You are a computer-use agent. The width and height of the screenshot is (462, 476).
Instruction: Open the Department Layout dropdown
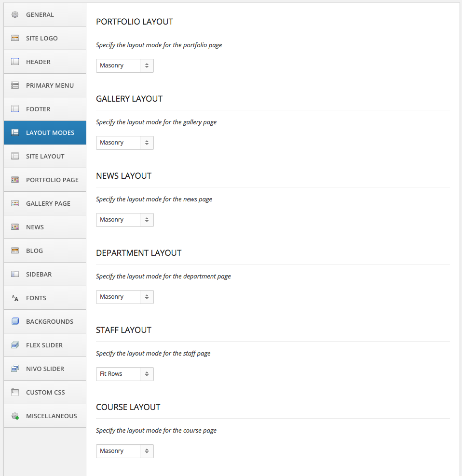coord(124,297)
